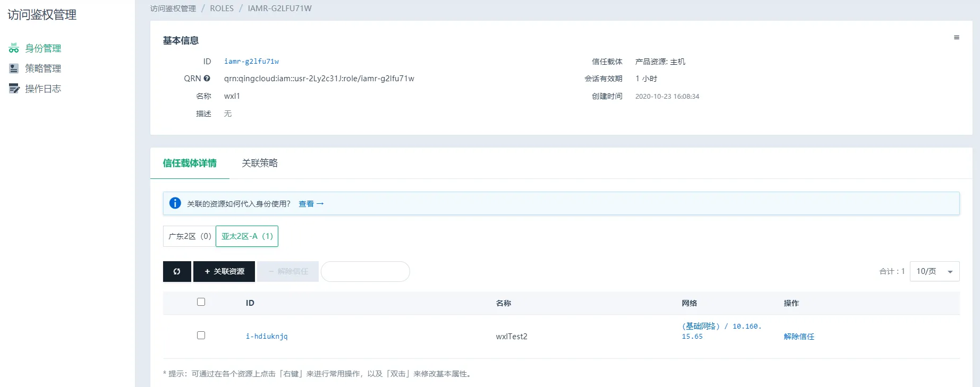Click the 操作日志 pencil icon

(x=14, y=89)
